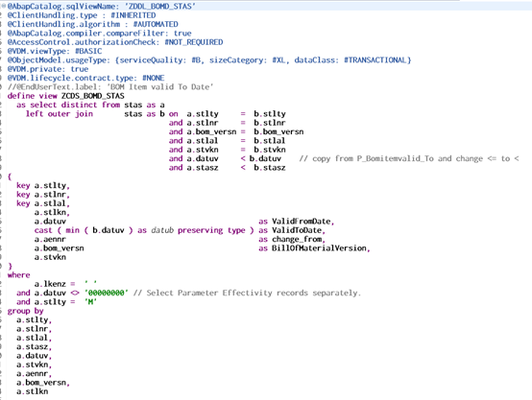
Task: Click the 'group by' keywords
Action: (25, 311)
